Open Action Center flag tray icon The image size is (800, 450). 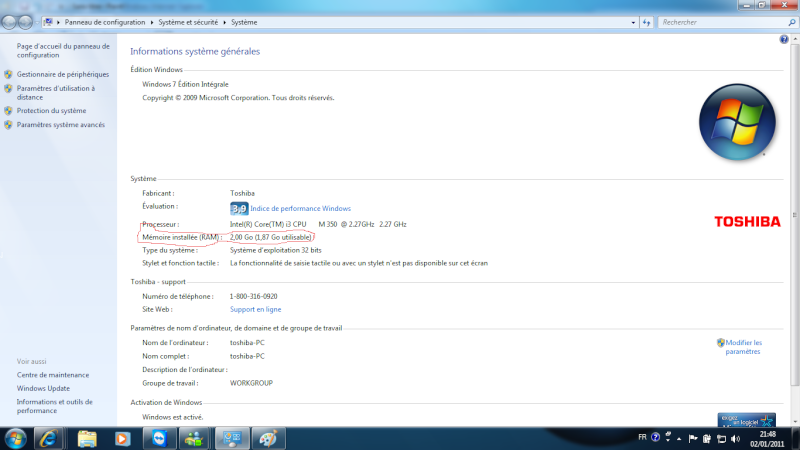692,439
